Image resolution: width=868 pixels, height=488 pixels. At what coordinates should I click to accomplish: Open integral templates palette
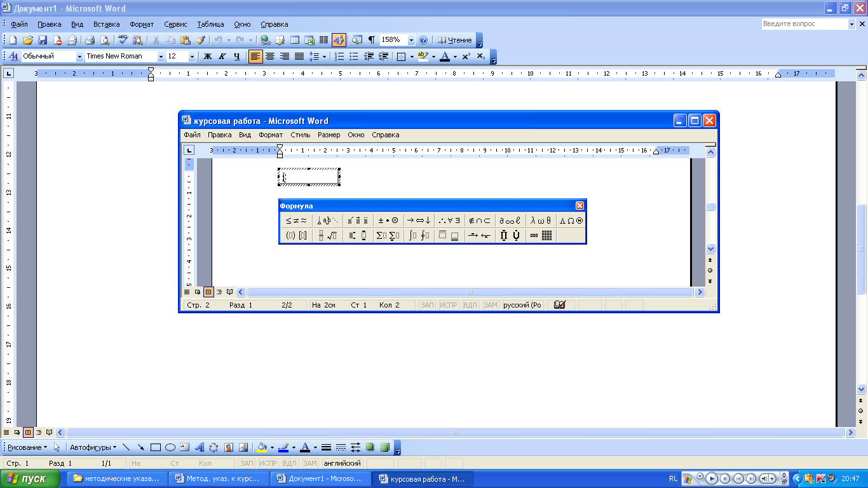tap(419, 236)
